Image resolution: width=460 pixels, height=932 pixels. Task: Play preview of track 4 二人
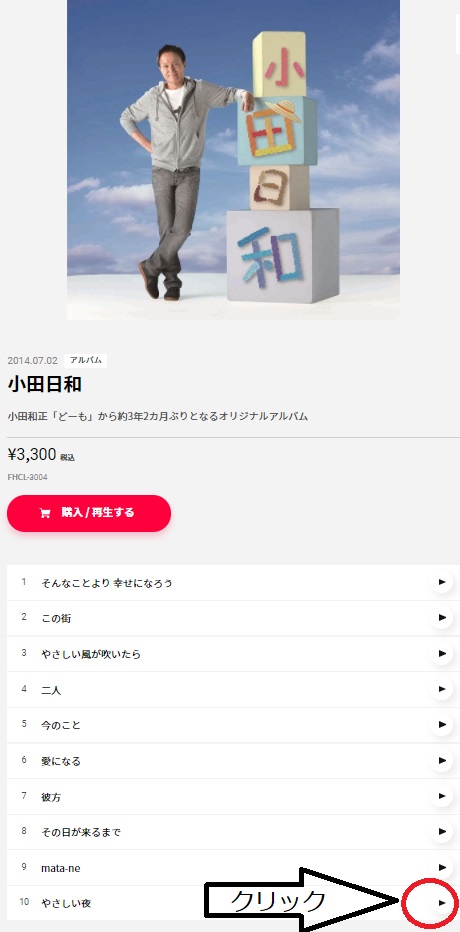pyautogui.click(x=441, y=689)
